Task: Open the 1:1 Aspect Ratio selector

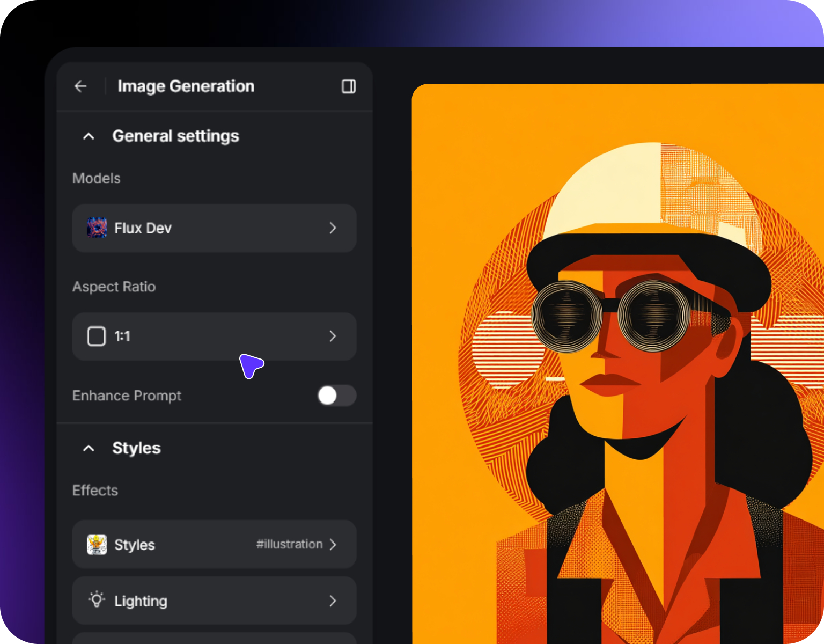Action: pos(215,336)
